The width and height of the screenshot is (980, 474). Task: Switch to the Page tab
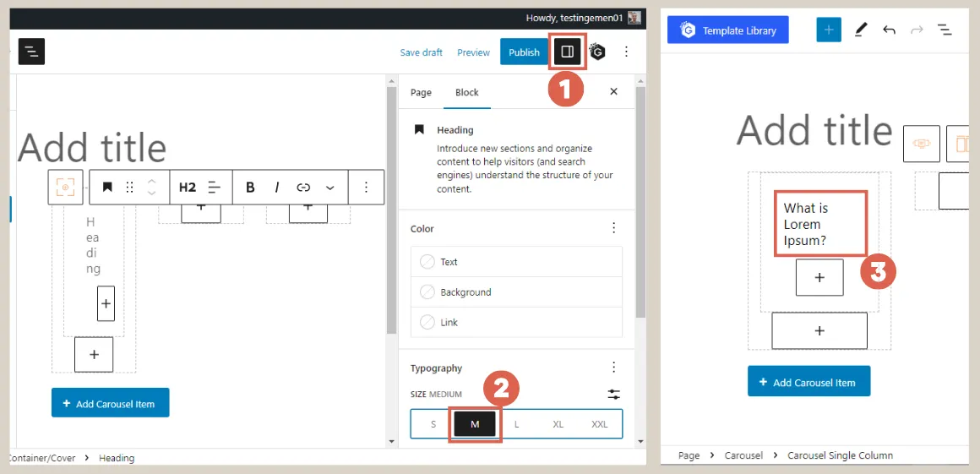pos(421,93)
